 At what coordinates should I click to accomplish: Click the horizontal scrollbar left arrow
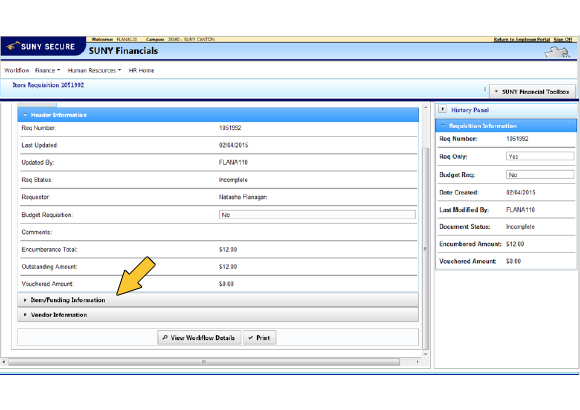click(4, 362)
